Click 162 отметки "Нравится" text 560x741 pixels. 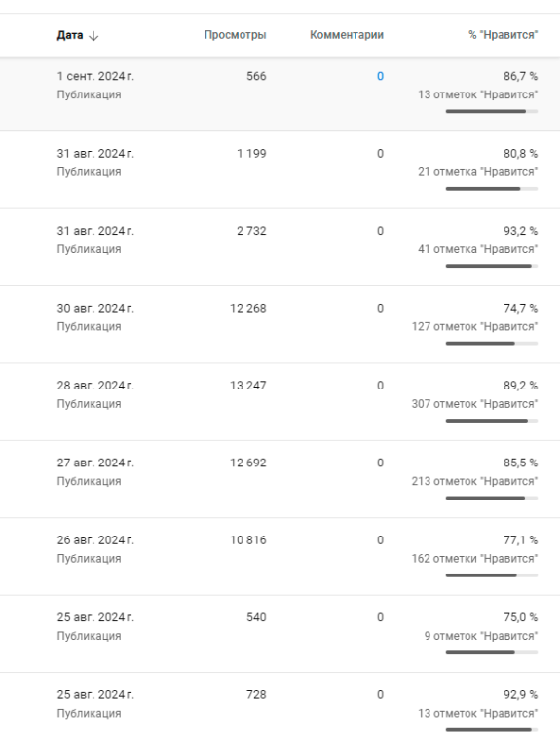(474, 559)
